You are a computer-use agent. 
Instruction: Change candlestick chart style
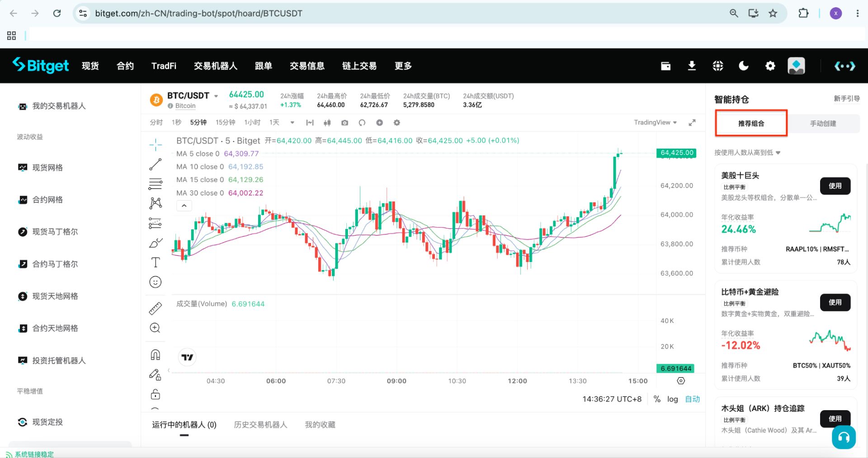(x=327, y=123)
